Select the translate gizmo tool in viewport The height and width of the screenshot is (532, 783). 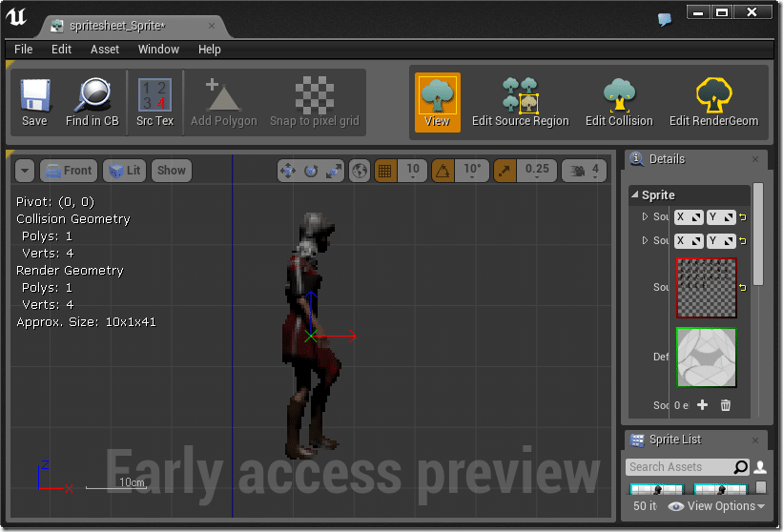287,171
